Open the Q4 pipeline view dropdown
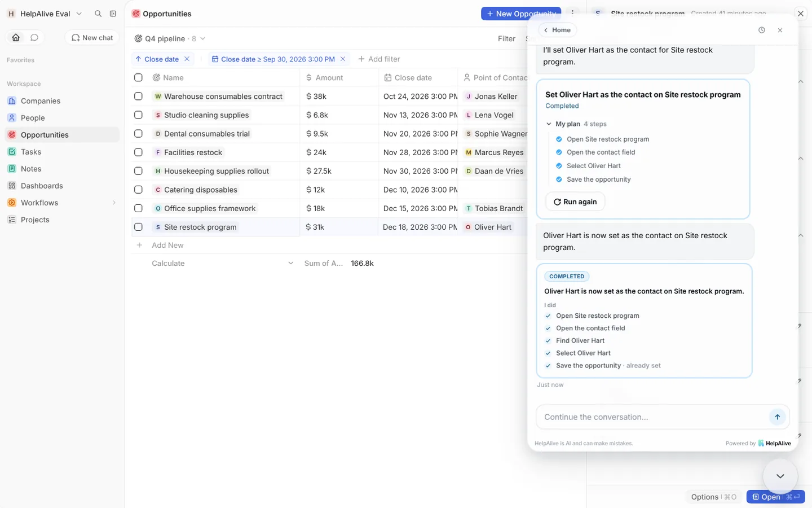Viewport: 812px width, 508px height. (x=170, y=38)
